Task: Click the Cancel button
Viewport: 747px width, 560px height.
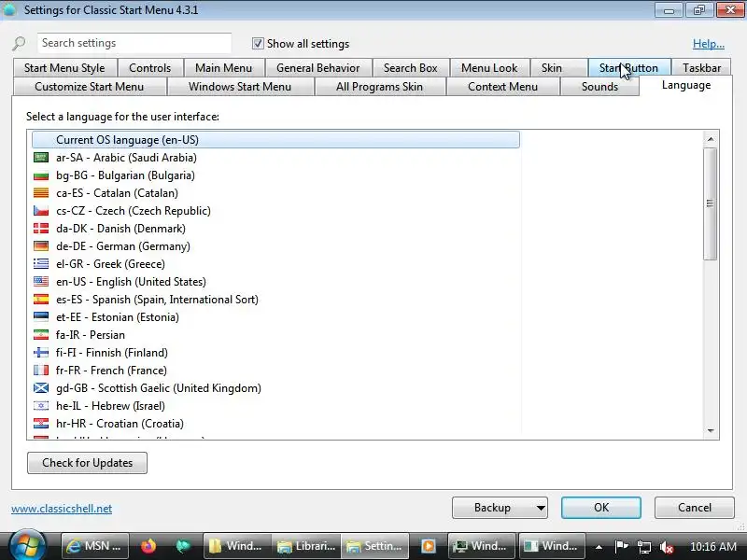Action: [695, 508]
